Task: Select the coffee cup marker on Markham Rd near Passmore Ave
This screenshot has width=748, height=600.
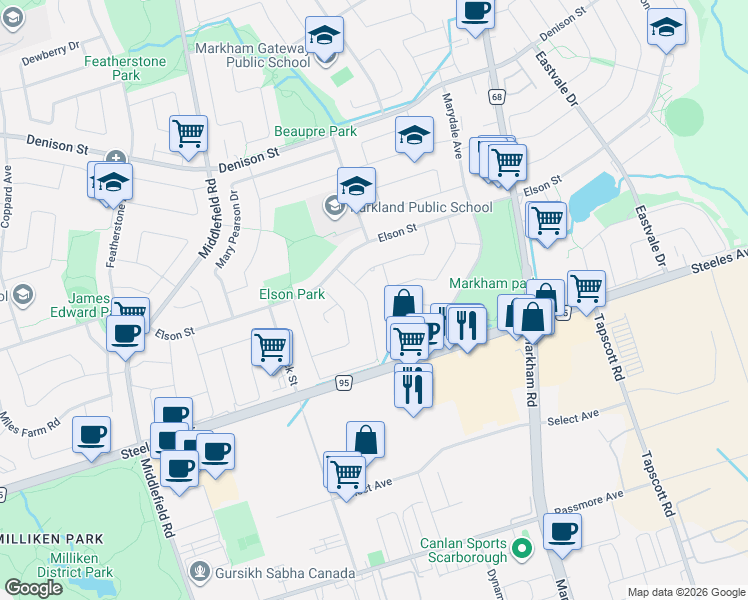Action: pos(562,532)
